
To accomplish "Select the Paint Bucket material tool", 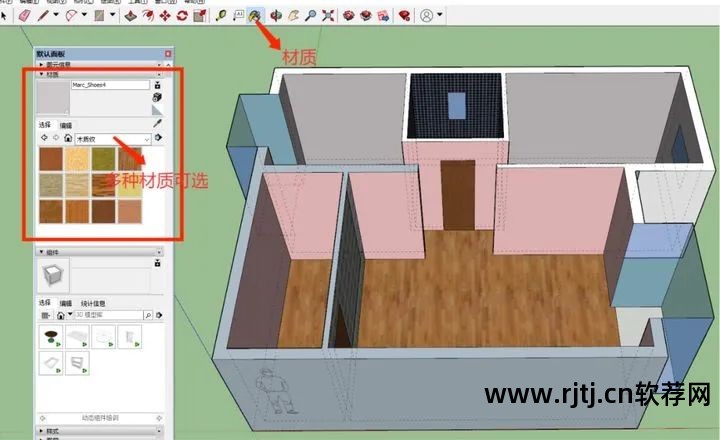I will pyautogui.click(x=254, y=16).
